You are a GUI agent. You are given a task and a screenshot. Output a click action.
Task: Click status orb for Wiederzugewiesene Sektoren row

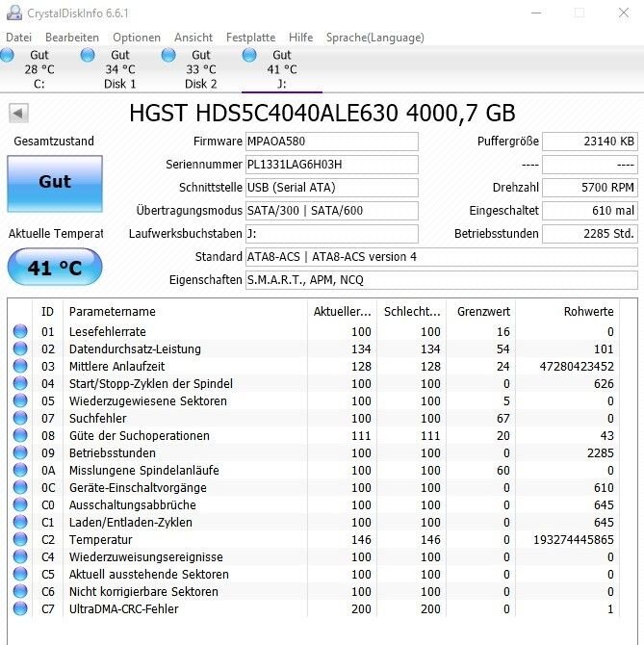click(x=20, y=400)
